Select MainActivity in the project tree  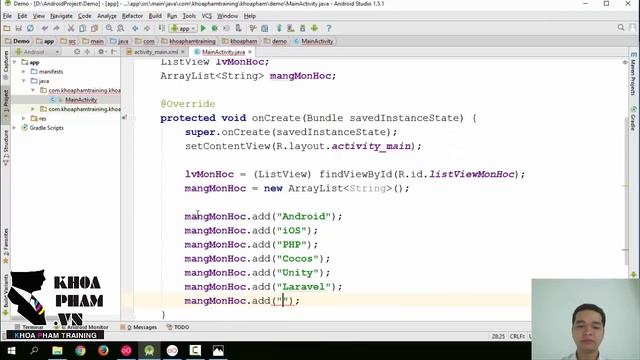(x=80, y=100)
